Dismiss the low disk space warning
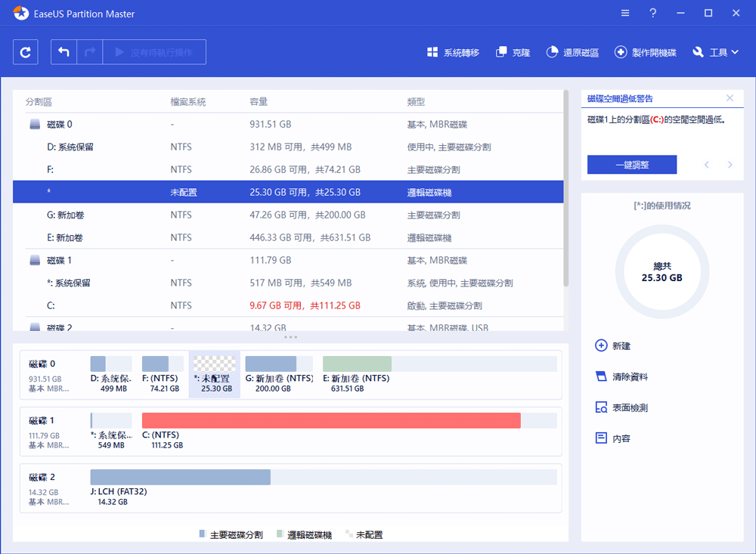This screenshot has width=756, height=554. pyautogui.click(x=730, y=98)
